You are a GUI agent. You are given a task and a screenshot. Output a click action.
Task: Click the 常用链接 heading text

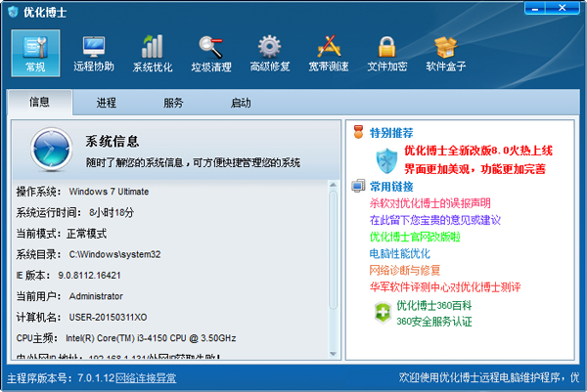point(391,186)
